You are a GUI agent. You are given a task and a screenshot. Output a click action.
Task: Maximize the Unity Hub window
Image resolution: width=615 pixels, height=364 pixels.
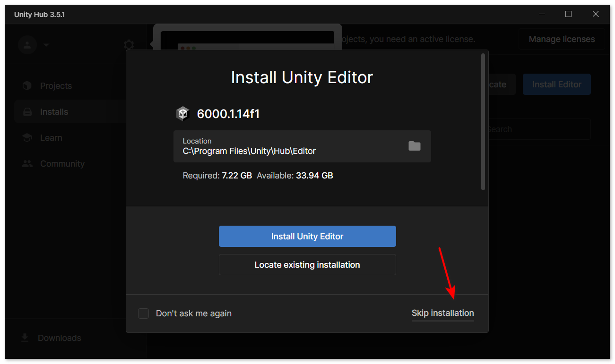pos(568,14)
